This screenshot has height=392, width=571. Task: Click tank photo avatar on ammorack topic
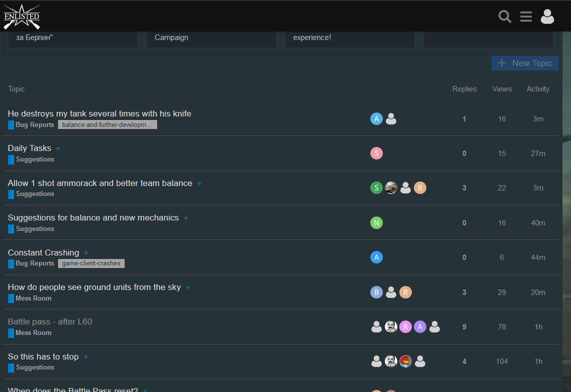391,188
